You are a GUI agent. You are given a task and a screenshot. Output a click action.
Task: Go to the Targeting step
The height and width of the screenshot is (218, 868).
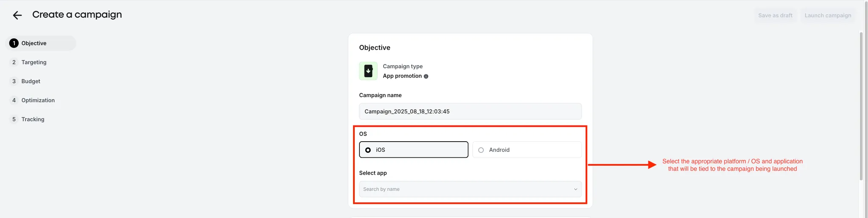pyautogui.click(x=34, y=62)
